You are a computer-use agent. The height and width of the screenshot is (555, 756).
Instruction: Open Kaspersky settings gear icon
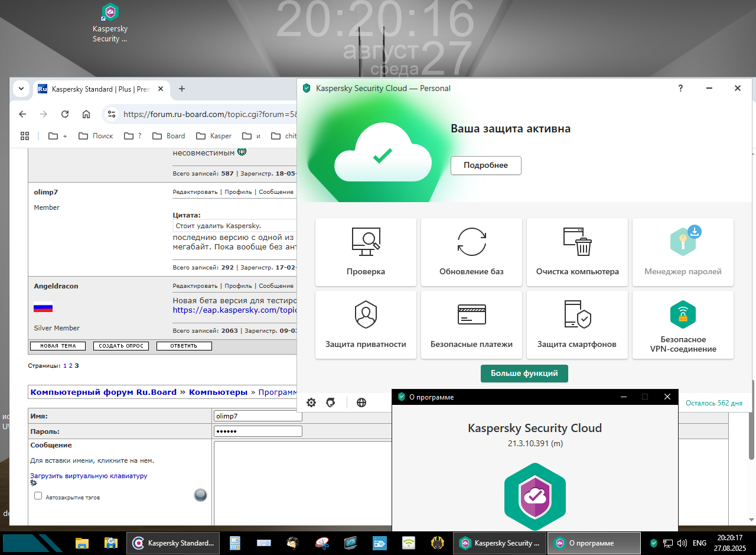pos(311,403)
